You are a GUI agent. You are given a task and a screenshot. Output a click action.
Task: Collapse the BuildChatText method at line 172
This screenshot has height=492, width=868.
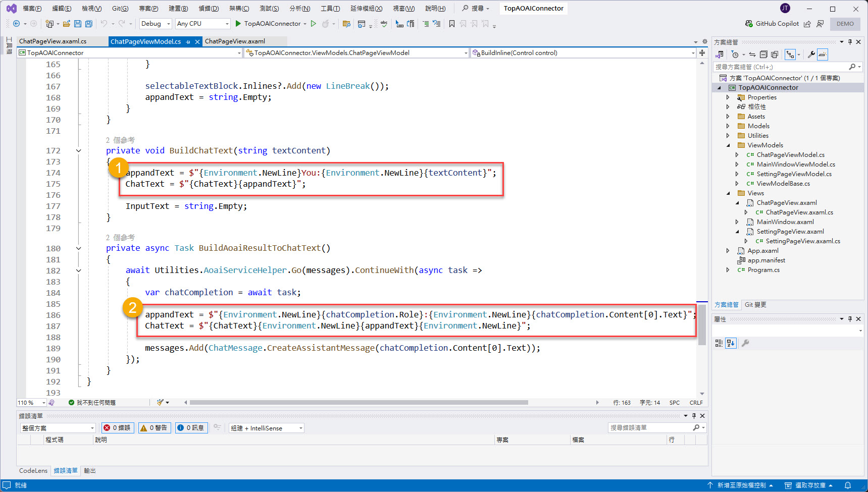click(x=78, y=150)
